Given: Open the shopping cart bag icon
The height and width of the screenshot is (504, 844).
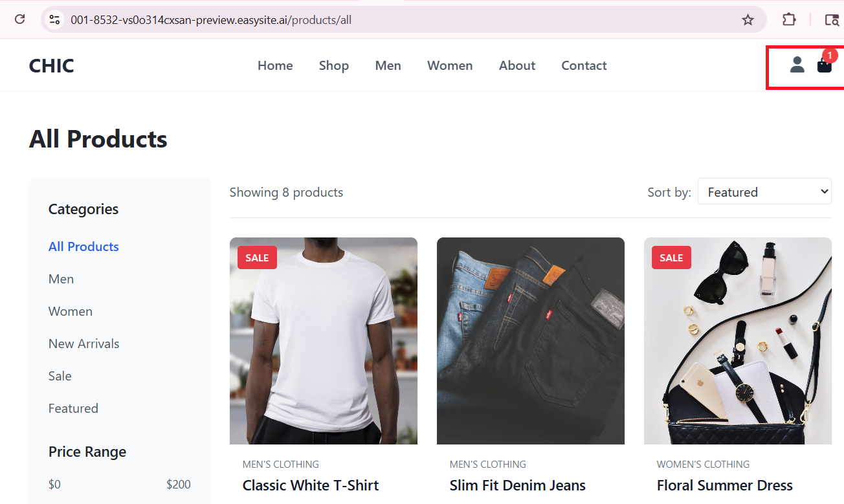Looking at the screenshot, I should (x=824, y=65).
